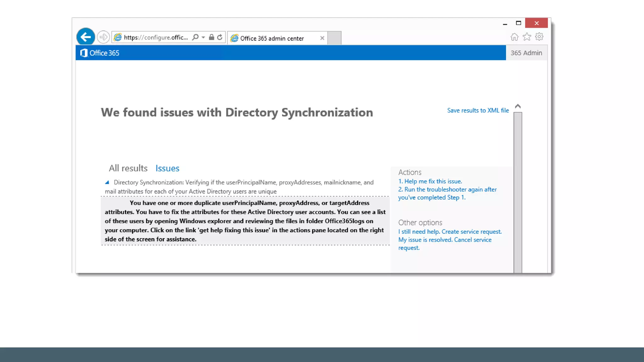Click the refresh page icon
The width and height of the screenshot is (644, 362).
click(x=220, y=37)
